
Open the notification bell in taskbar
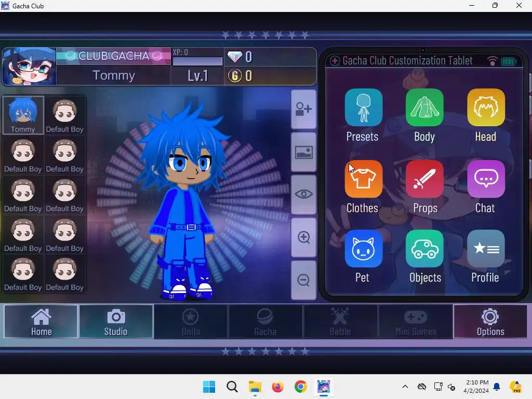(497, 387)
